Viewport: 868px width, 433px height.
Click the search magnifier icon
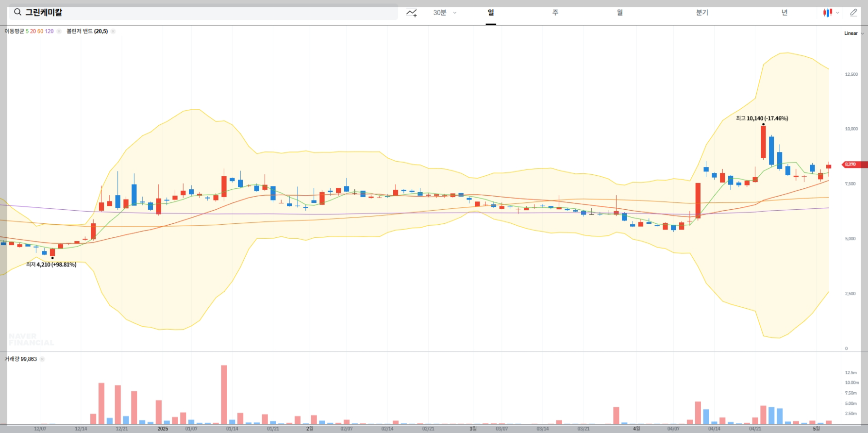click(x=17, y=12)
